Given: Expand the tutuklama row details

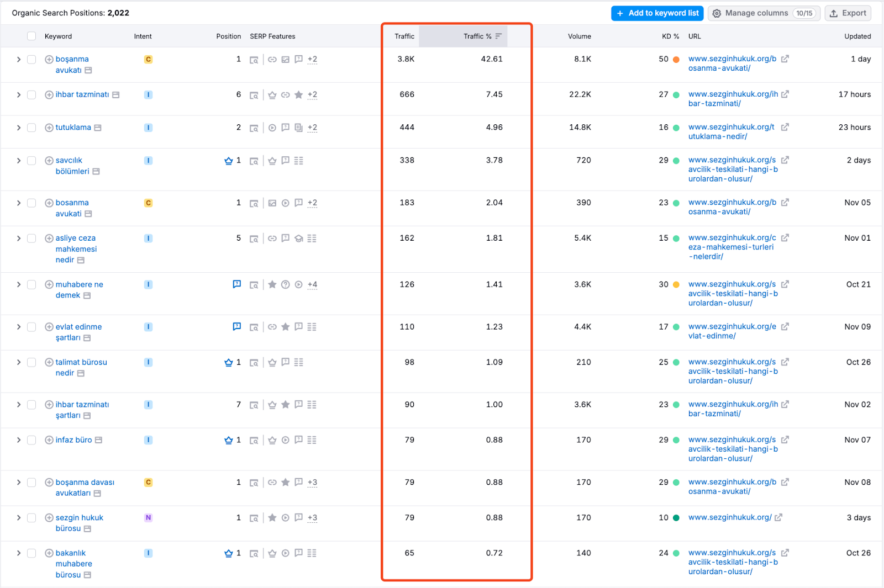Looking at the screenshot, I should click(18, 128).
